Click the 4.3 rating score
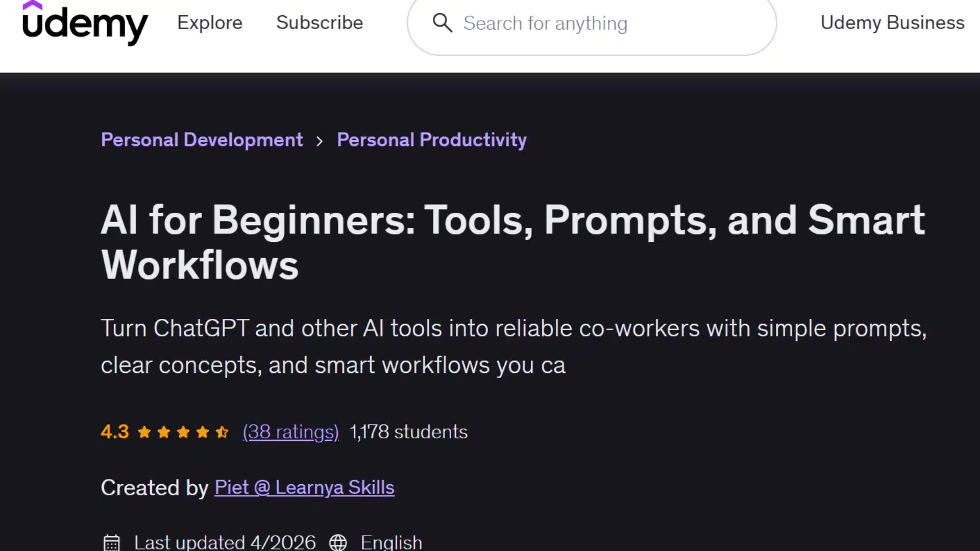 (115, 432)
